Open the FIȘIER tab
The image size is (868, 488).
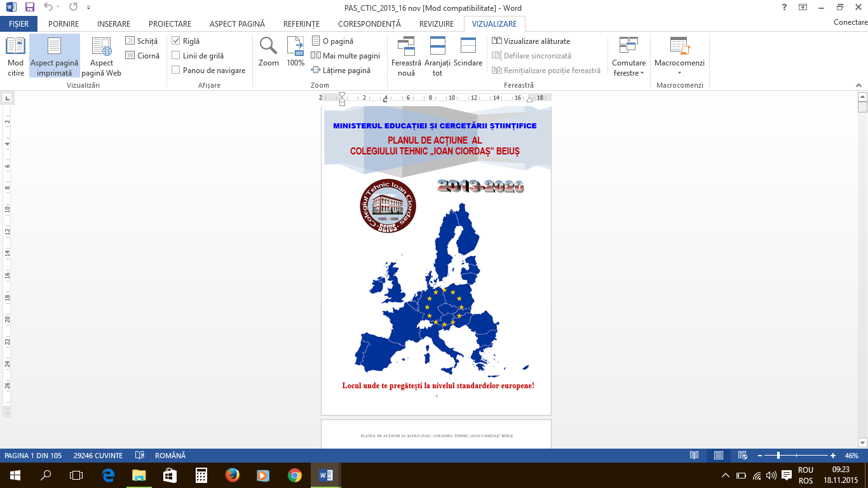coord(18,24)
